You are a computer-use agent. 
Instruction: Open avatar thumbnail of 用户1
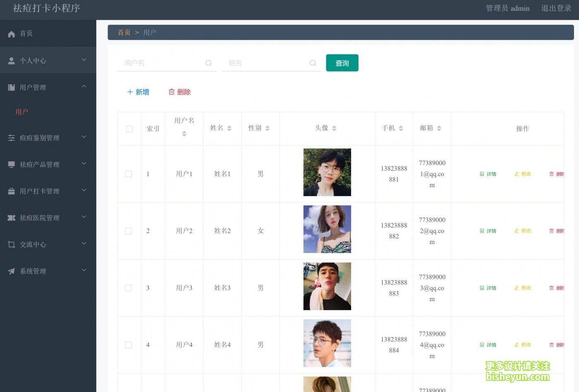pos(327,172)
